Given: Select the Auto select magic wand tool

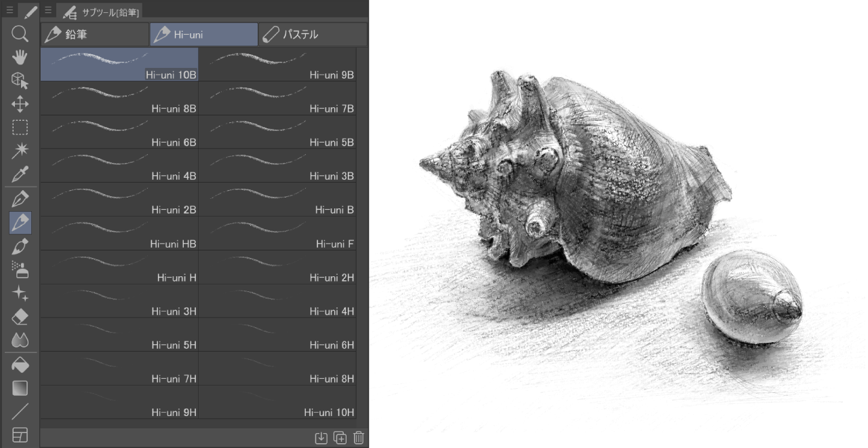Looking at the screenshot, I should coord(20,151).
